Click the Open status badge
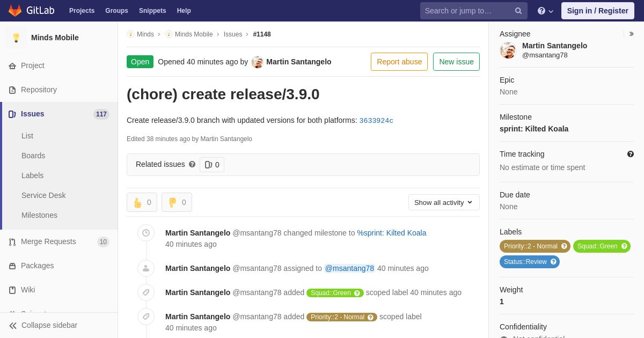This screenshot has height=338, width=644. [x=140, y=62]
